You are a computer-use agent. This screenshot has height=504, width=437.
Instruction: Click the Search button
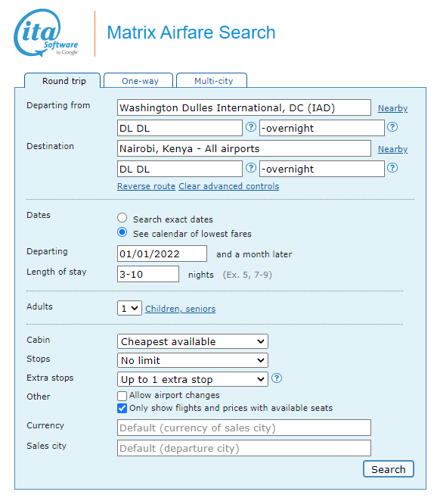(x=389, y=469)
